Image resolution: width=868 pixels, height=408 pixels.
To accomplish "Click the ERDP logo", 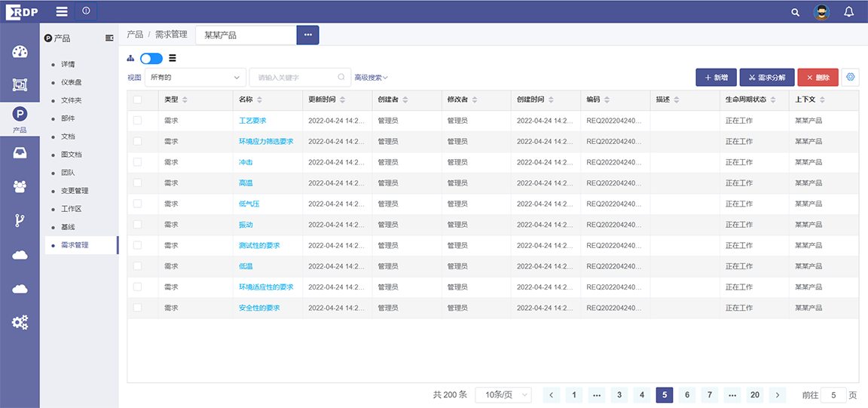I will [22, 11].
